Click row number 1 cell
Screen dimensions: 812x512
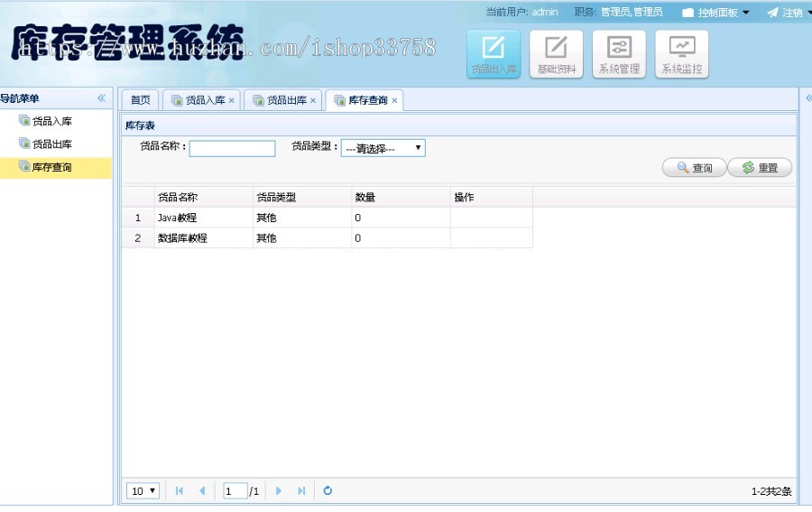(138, 218)
